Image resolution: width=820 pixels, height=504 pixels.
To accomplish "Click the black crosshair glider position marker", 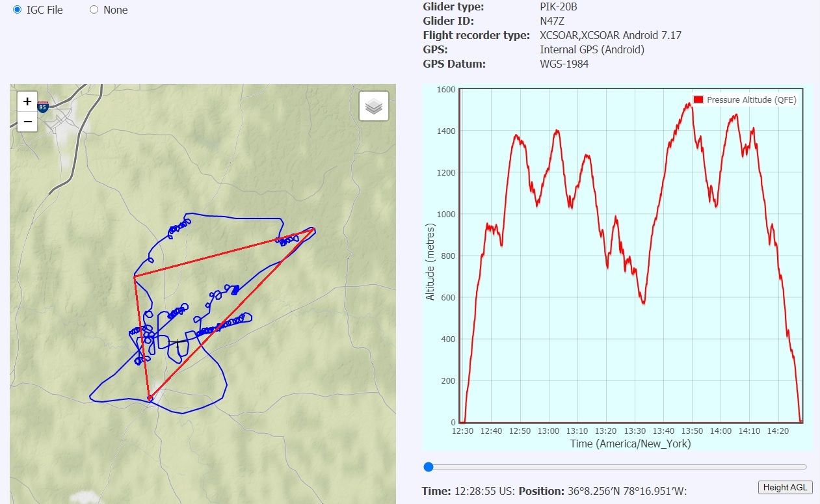I will (178, 343).
